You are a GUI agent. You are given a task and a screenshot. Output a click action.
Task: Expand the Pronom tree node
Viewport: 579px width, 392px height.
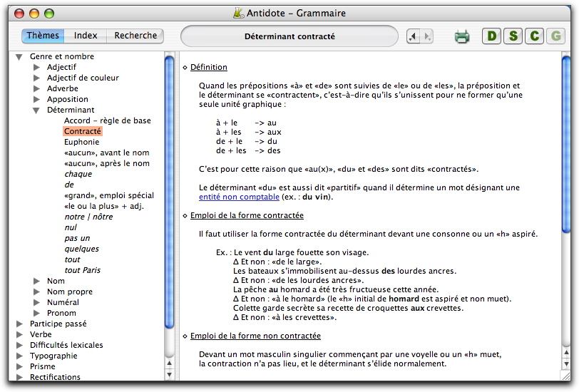36,313
